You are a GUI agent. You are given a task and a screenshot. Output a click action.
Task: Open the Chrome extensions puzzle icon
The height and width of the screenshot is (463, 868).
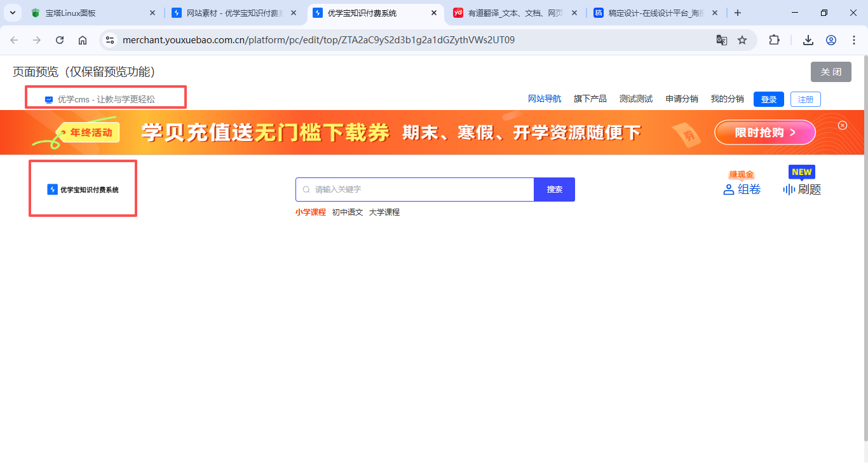[x=774, y=40]
